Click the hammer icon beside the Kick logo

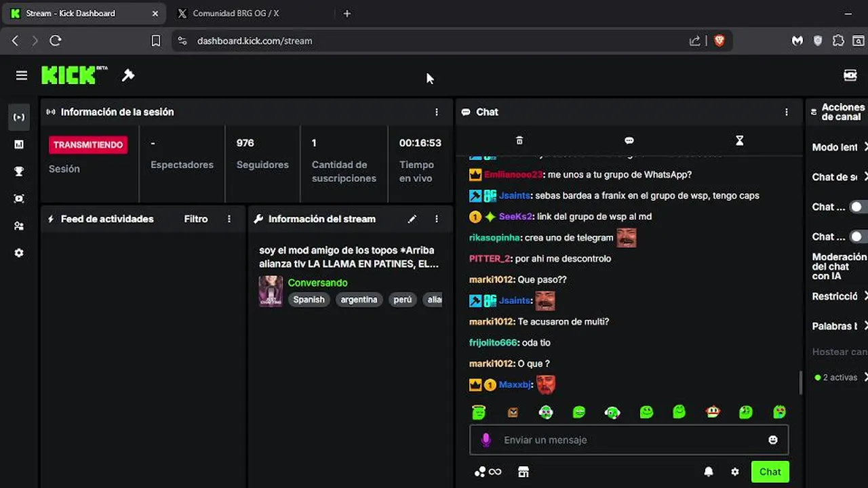click(128, 75)
